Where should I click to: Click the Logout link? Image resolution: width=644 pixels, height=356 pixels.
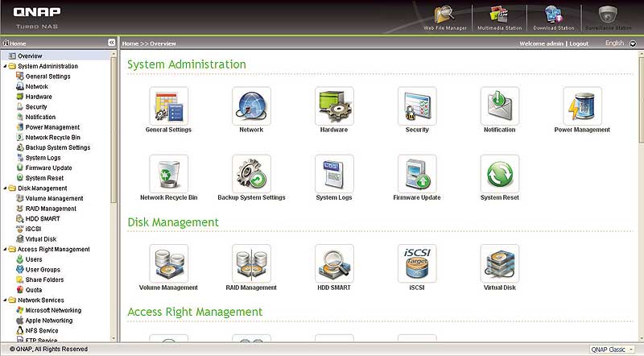click(579, 43)
